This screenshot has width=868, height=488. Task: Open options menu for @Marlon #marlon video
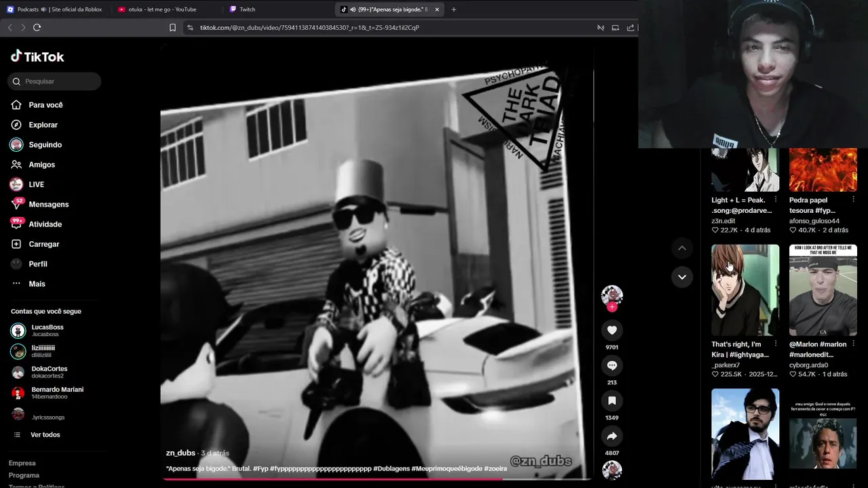click(853, 344)
